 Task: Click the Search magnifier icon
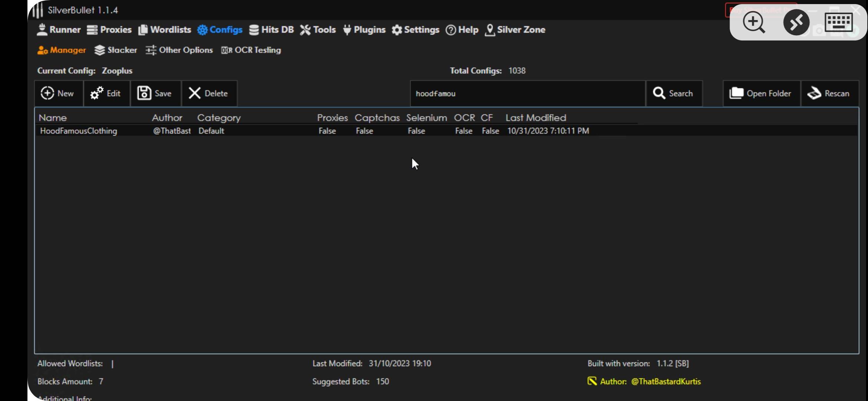coord(659,93)
